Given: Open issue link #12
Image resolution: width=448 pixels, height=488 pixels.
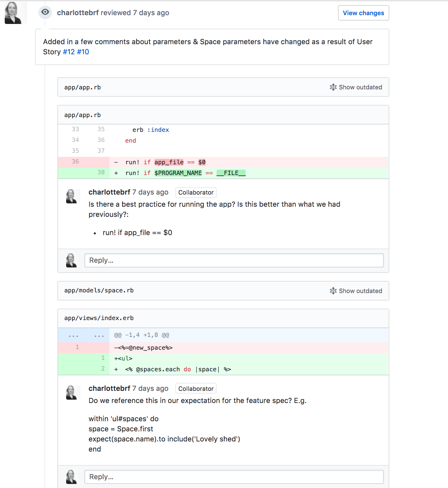Looking at the screenshot, I should [x=69, y=52].
